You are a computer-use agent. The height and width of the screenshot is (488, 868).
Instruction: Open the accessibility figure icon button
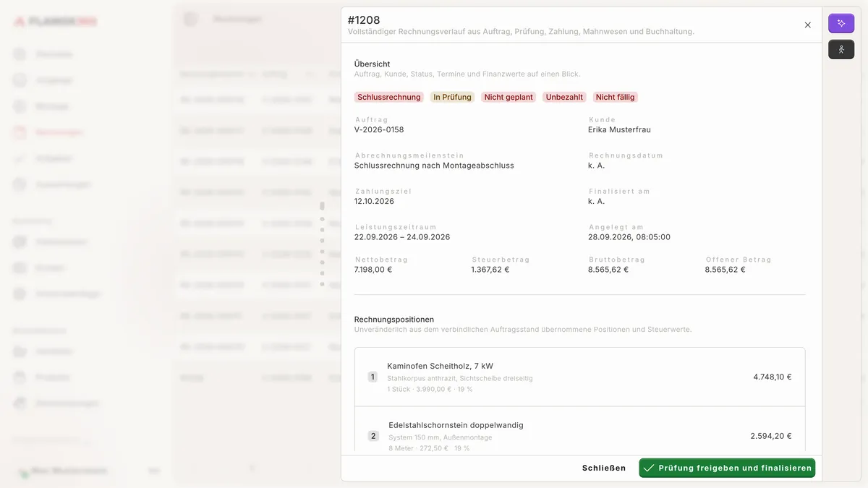point(841,49)
